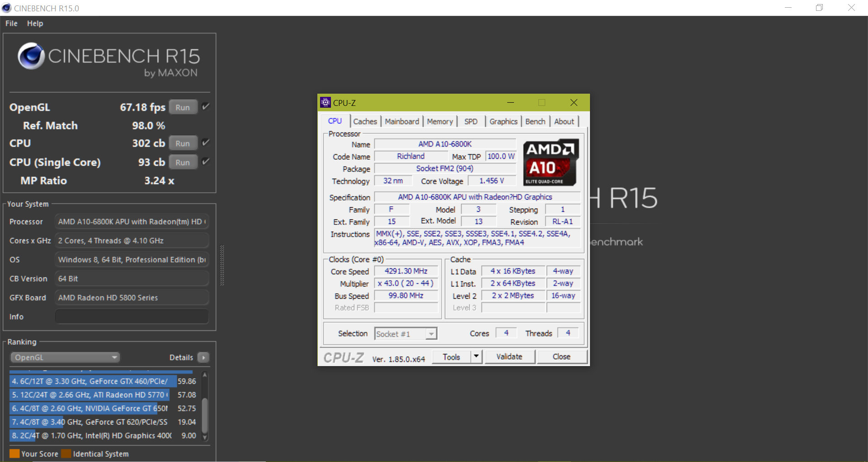Image resolution: width=868 pixels, height=462 pixels.
Task: Click the ranking list scrollbar thumb
Action: (205, 415)
